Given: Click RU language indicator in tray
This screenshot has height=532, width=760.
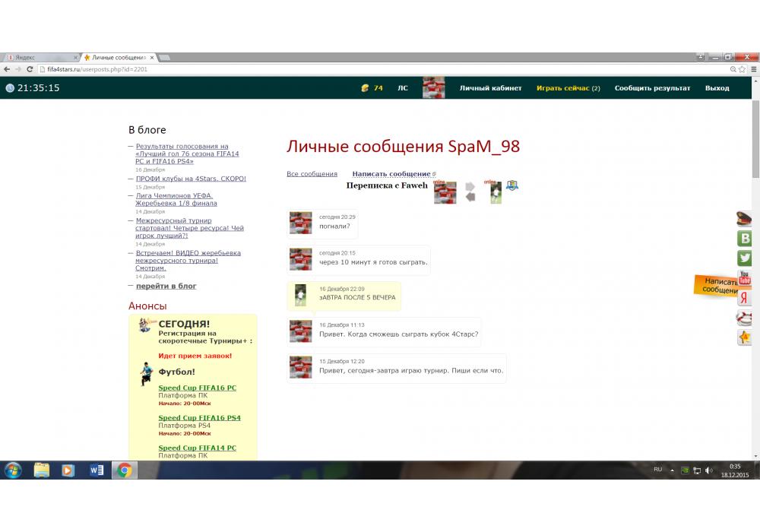Looking at the screenshot, I should click(x=657, y=469).
